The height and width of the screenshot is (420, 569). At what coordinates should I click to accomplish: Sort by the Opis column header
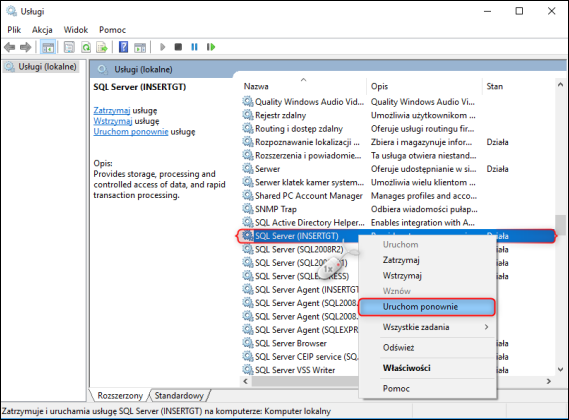tap(425, 86)
